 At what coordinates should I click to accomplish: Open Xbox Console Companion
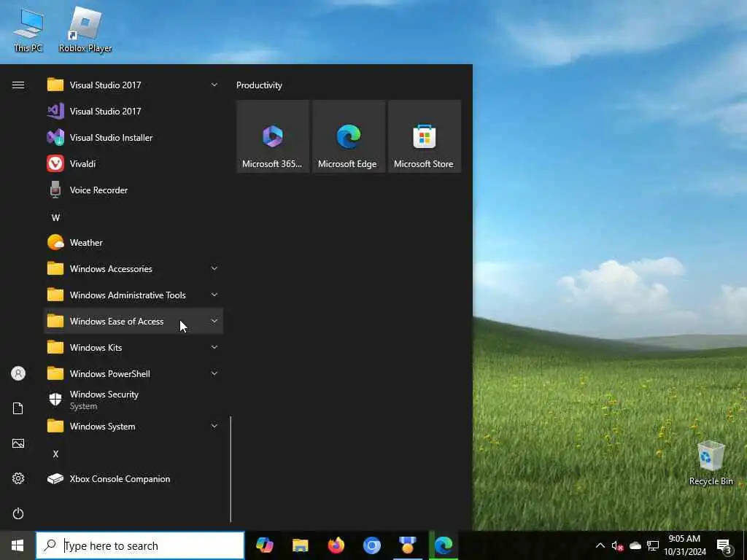tap(133, 478)
